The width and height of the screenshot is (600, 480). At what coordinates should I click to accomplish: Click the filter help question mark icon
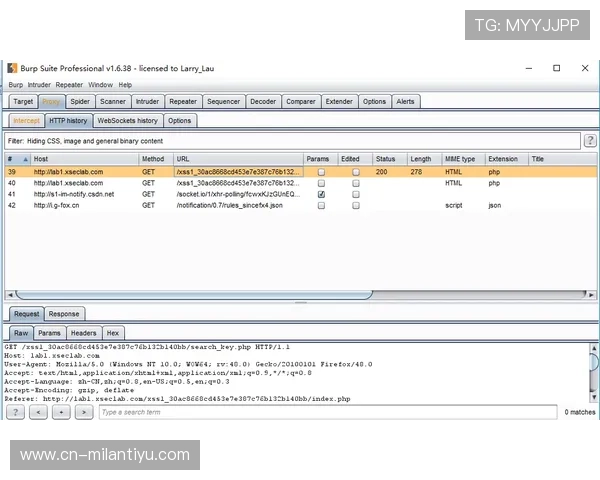(x=589, y=141)
